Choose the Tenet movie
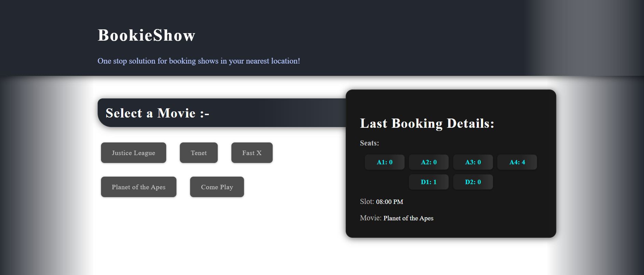This screenshot has width=644, height=275. pos(199,153)
